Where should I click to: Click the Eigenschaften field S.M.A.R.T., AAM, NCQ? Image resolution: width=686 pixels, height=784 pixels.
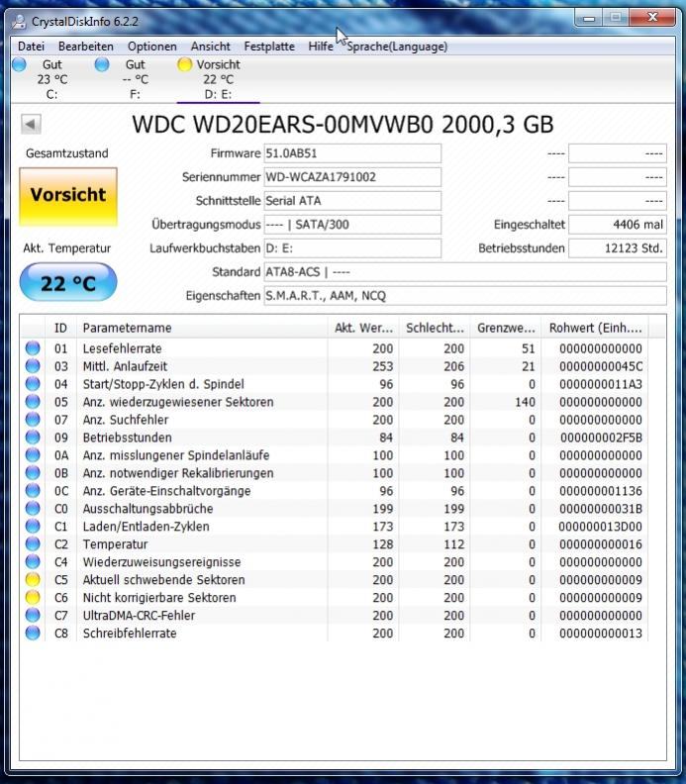465,296
